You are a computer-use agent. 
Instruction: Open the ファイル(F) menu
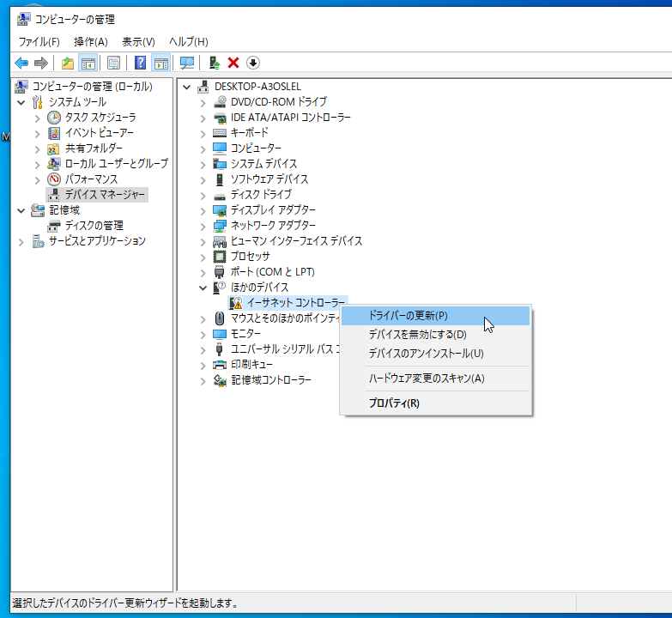pos(39,41)
